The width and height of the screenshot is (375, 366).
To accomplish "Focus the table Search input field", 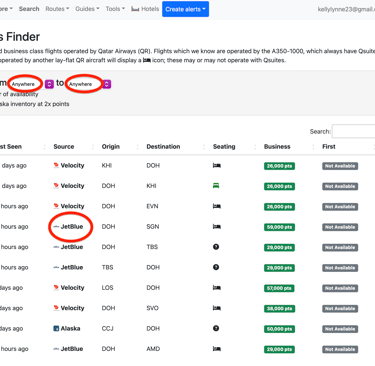I will [x=353, y=131].
